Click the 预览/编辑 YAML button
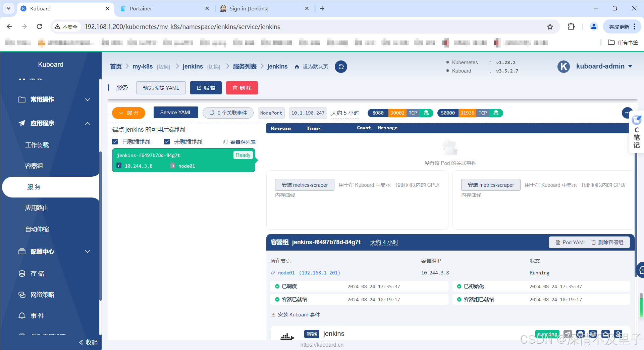The image size is (644, 350). click(x=161, y=88)
